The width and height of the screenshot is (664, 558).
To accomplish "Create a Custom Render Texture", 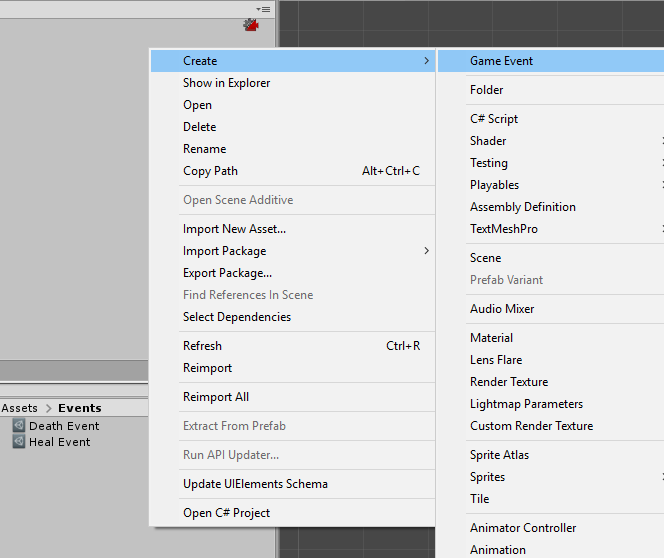I will (551, 426).
